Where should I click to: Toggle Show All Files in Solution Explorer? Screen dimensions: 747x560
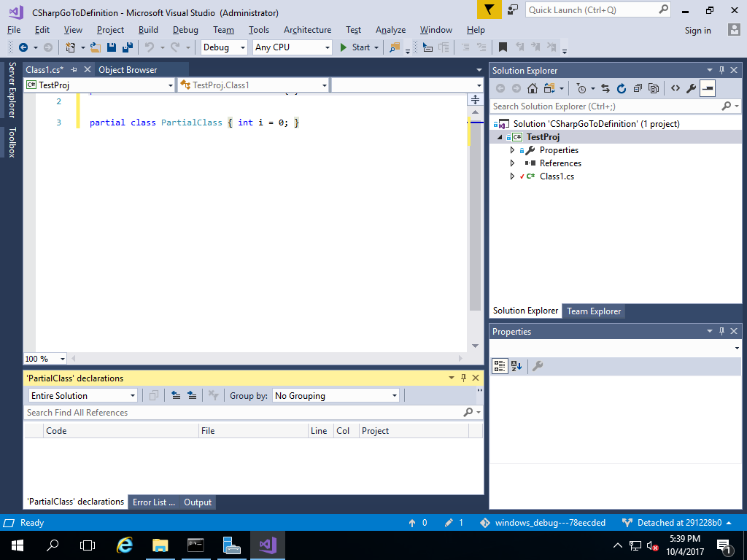coord(654,88)
